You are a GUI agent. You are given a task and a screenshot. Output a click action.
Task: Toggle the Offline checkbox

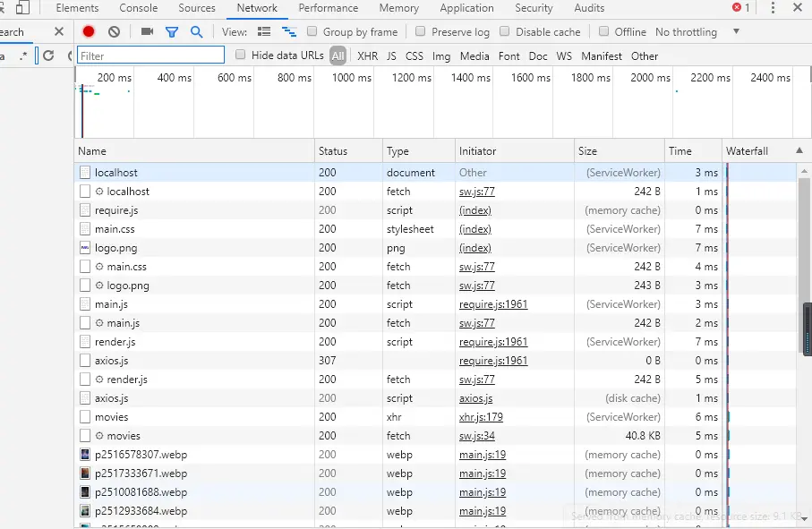pyautogui.click(x=603, y=31)
